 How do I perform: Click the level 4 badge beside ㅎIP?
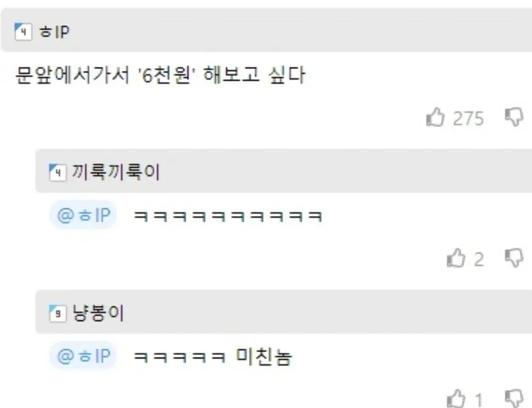[23, 32]
